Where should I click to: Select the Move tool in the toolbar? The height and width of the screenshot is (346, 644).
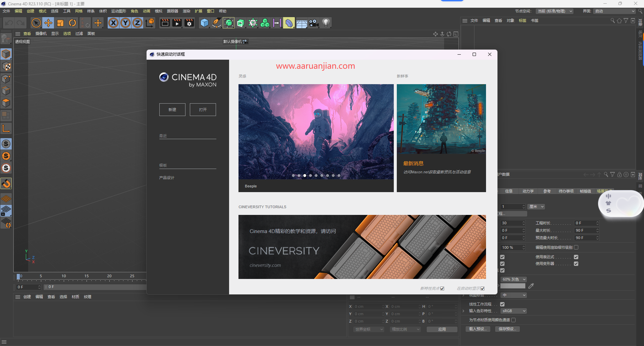pos(48,23)
